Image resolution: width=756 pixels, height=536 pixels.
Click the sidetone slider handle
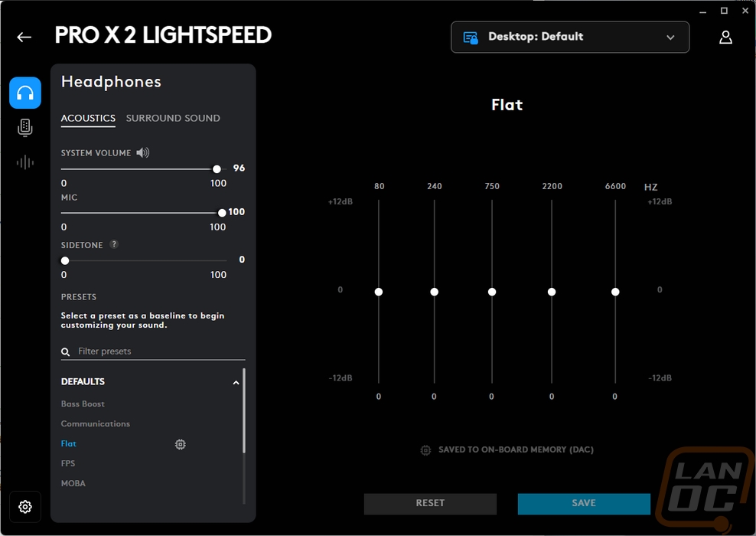(x=65, y=260)
